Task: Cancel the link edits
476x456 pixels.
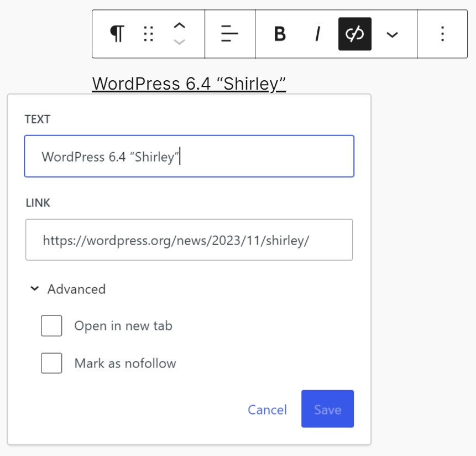Action: click(267, 410)
